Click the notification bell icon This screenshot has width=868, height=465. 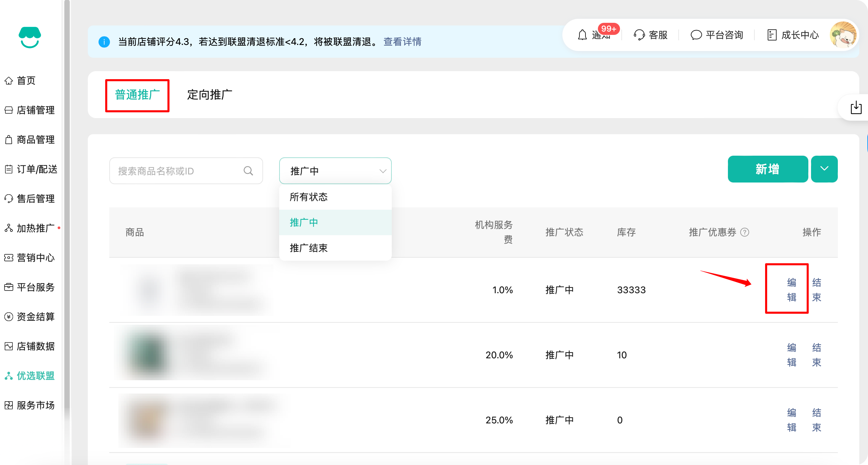click(582, 35)
